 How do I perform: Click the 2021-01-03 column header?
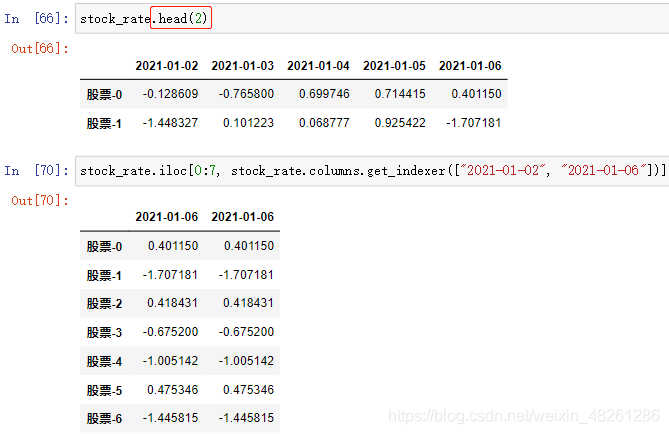click(242, 66)
